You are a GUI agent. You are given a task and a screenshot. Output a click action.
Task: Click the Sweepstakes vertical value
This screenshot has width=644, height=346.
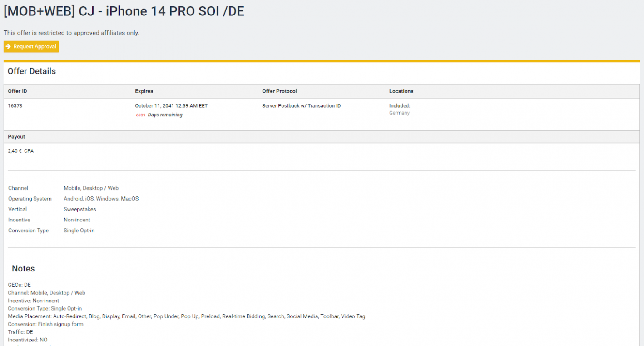(x=80, y=209)
